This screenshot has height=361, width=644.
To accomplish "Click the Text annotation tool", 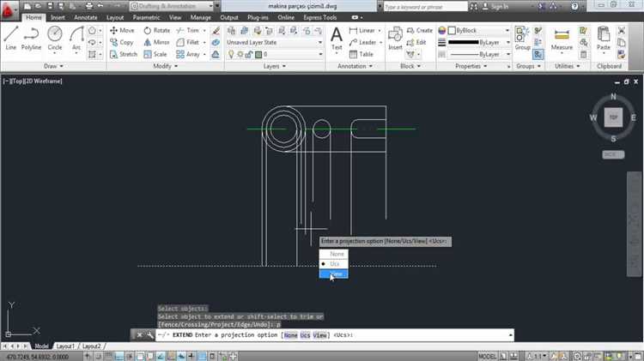I will coord(337,37).
